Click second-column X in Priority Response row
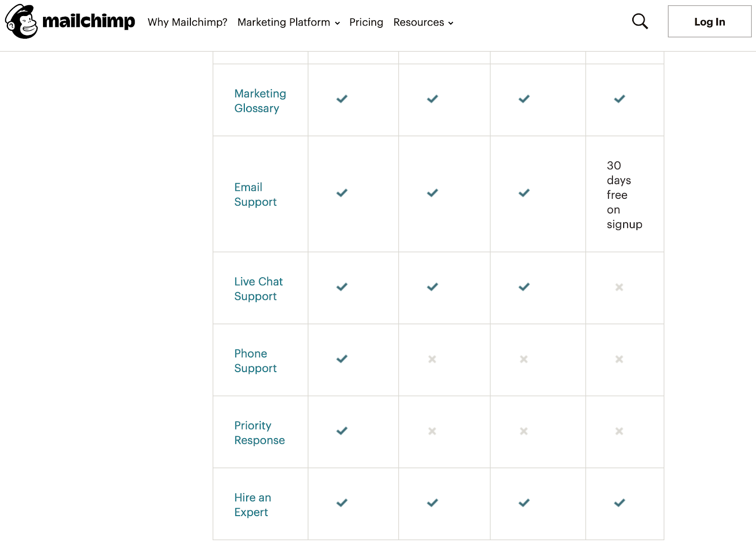The width and height of the screenshot is (756, 543). [x=432, y=431]
